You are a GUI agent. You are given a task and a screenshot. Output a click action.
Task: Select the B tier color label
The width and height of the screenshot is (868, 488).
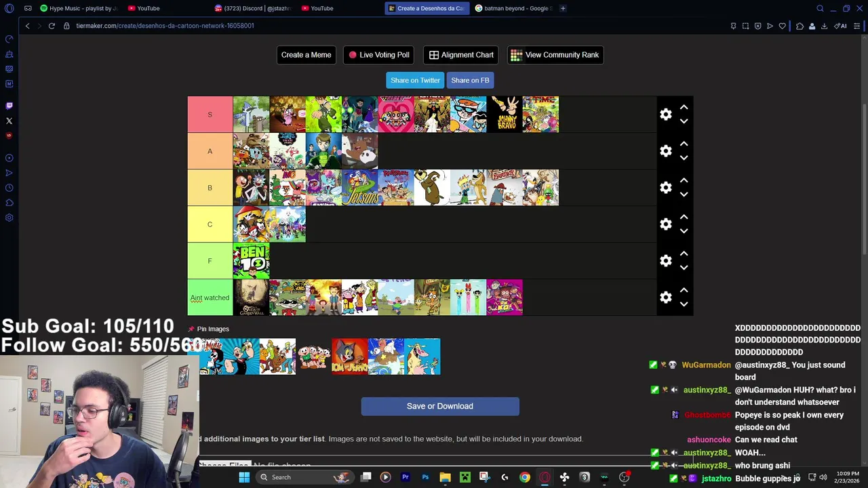pos(210,188)
